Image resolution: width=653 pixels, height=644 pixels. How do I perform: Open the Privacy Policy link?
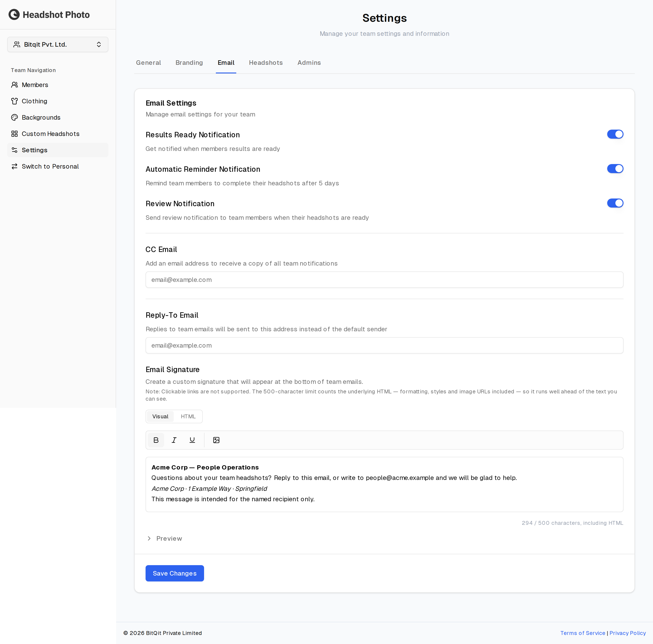(628, 633)
